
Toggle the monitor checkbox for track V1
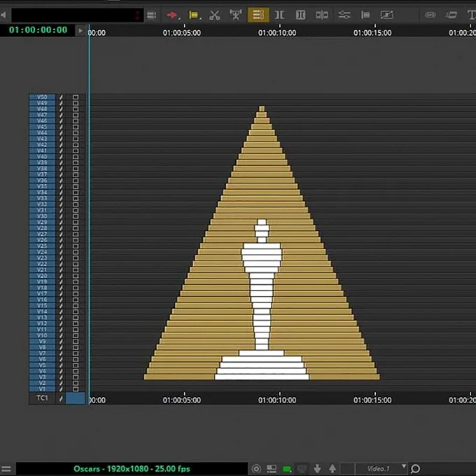(76, 389)
